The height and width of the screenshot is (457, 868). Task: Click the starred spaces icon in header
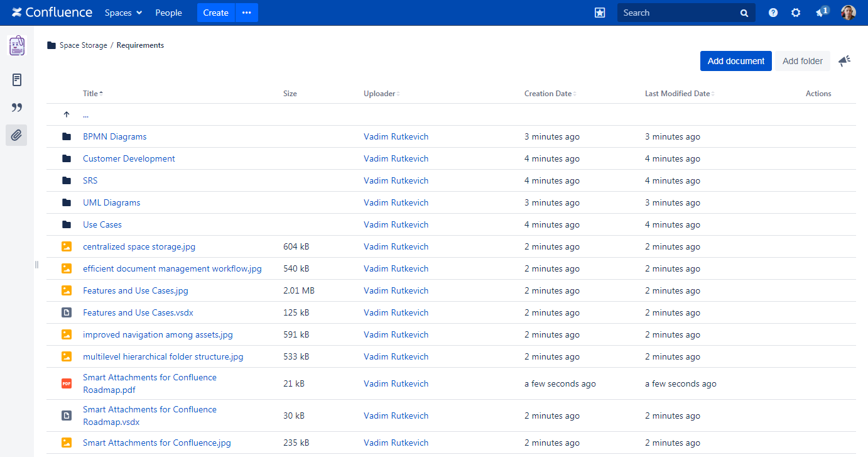600,13
